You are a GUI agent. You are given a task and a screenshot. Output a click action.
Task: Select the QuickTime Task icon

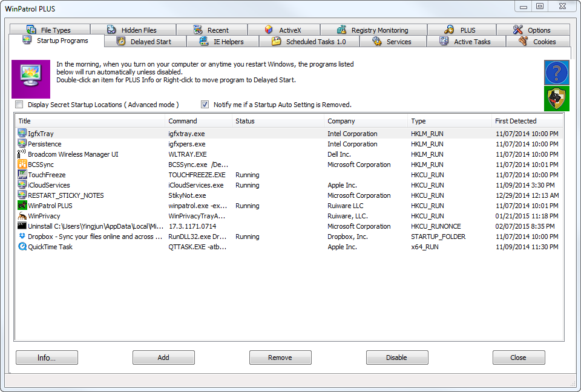pyautogui.click(x=22, y=247)
